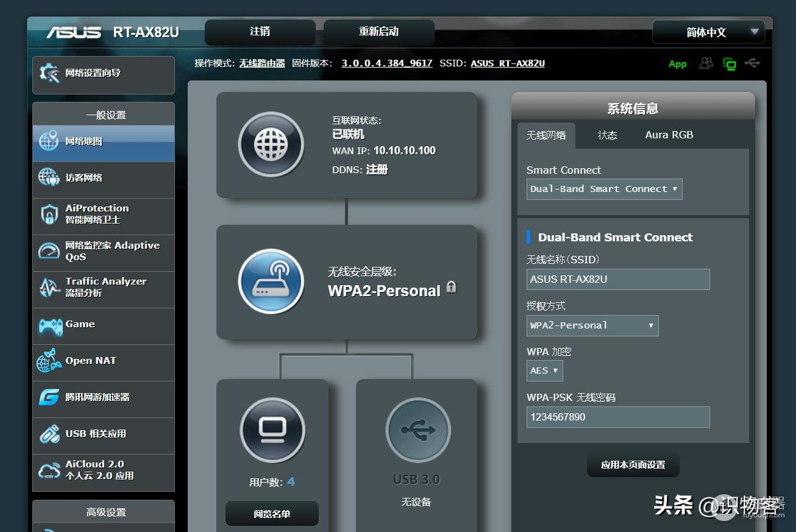Select the Game controller icon in the sidebar
Viewport: 796px width, 532px height.
click(49, 325)
